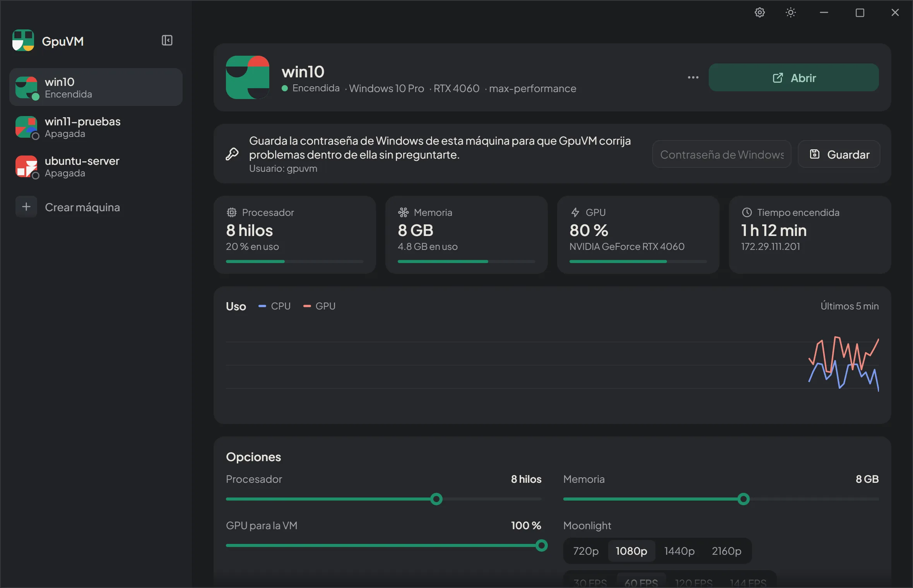Screen dimensions: 913x588
Task: Click the GPU para la VM slider handle
Action: [x=541, y=545]
